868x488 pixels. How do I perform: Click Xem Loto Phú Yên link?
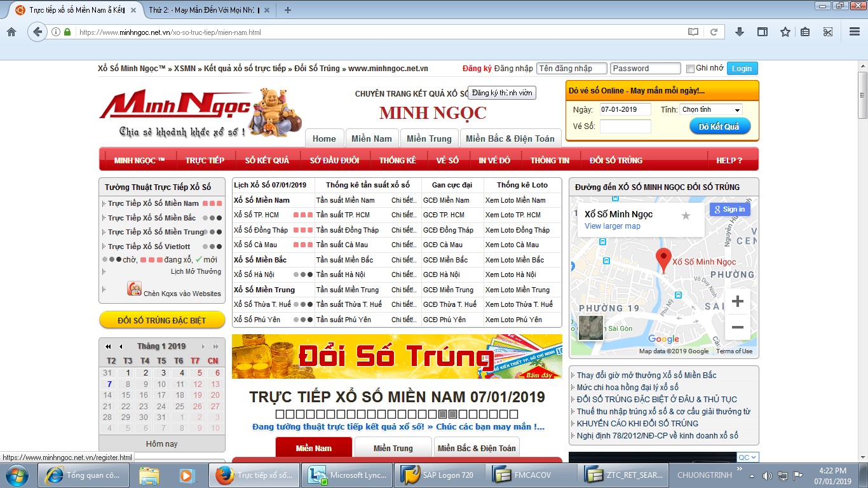pyautogui.click(x=513, y=320)
